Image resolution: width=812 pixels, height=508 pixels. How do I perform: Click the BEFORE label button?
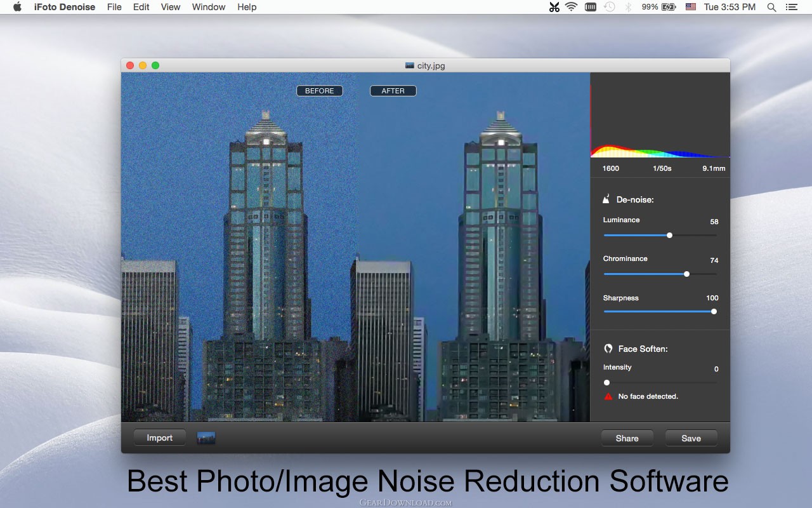pyautogui.click(x=320, y=91)
